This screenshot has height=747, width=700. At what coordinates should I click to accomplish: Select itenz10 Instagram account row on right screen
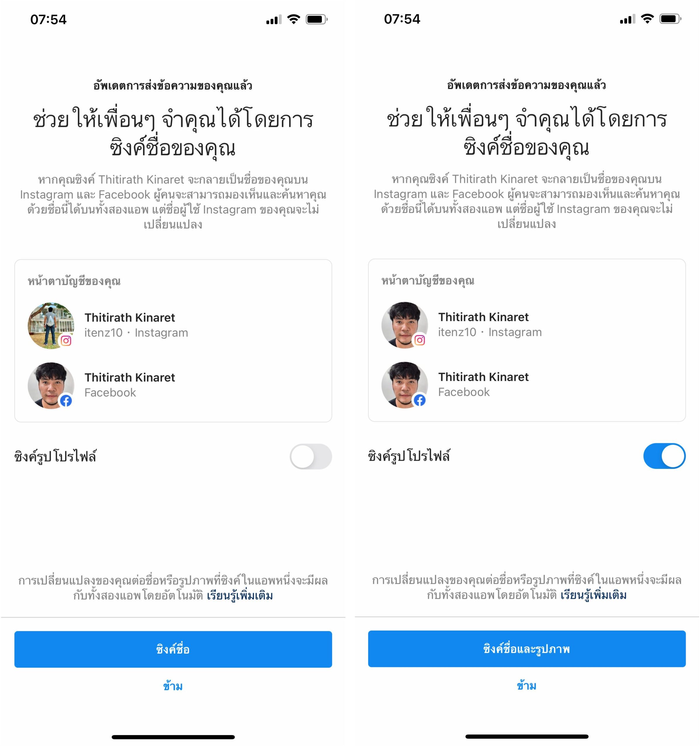coord(527,325)
